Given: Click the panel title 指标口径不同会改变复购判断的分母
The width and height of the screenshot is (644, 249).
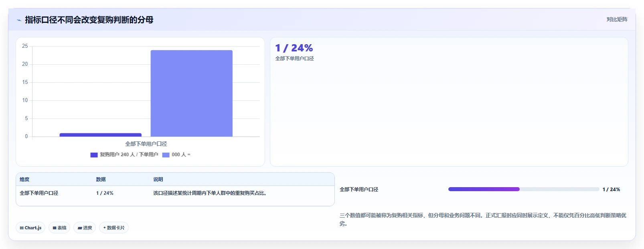Looking at the screenshot, I should click(89, 20).
